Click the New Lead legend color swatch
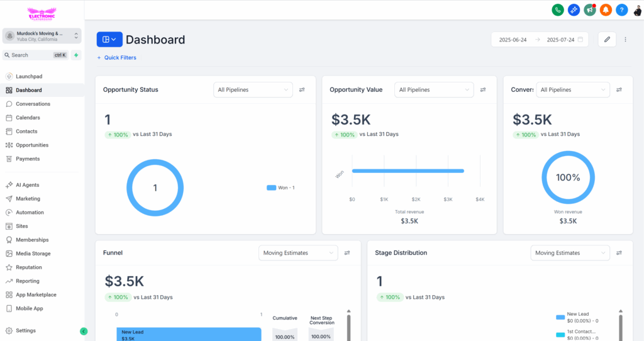 [x=560, y=317]
